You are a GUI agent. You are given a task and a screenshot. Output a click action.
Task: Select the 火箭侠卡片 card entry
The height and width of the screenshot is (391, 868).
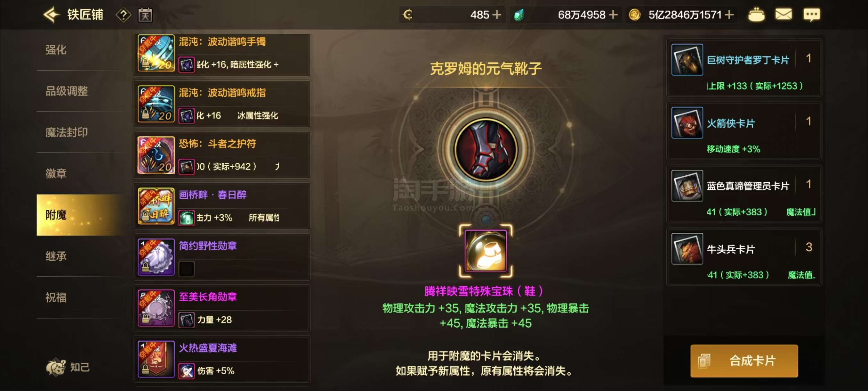tap(744, 131)
